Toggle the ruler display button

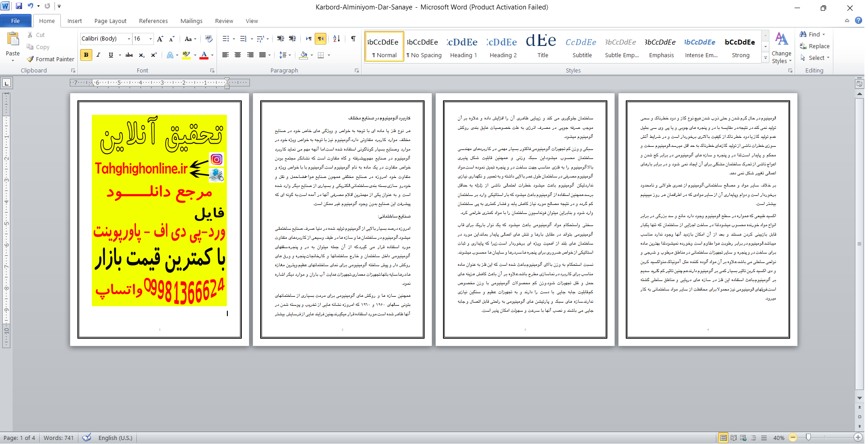[859, 84]
